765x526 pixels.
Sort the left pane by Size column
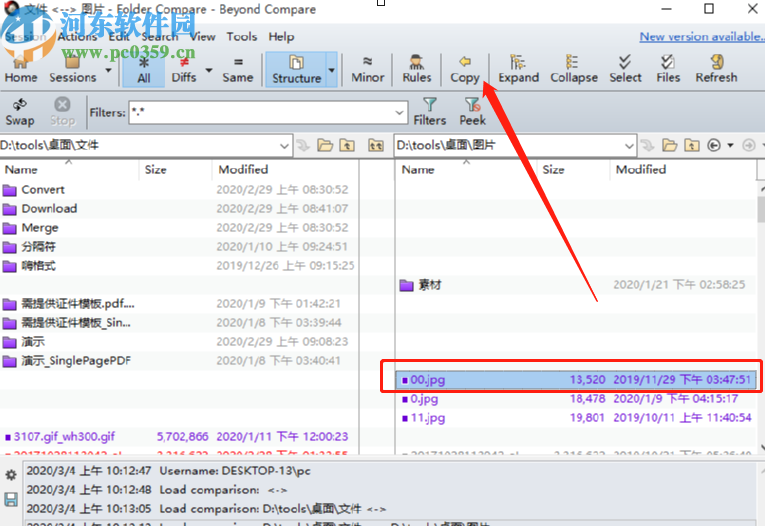pos(176,170)
